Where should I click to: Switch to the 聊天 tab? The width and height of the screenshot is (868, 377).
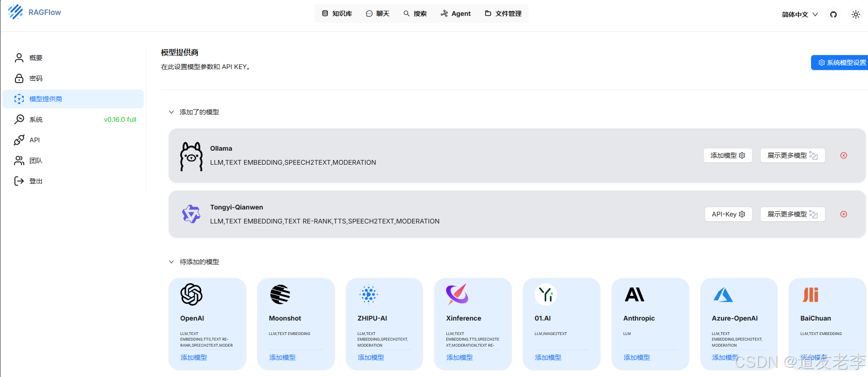pyautogui.click(x=378, y=14)
